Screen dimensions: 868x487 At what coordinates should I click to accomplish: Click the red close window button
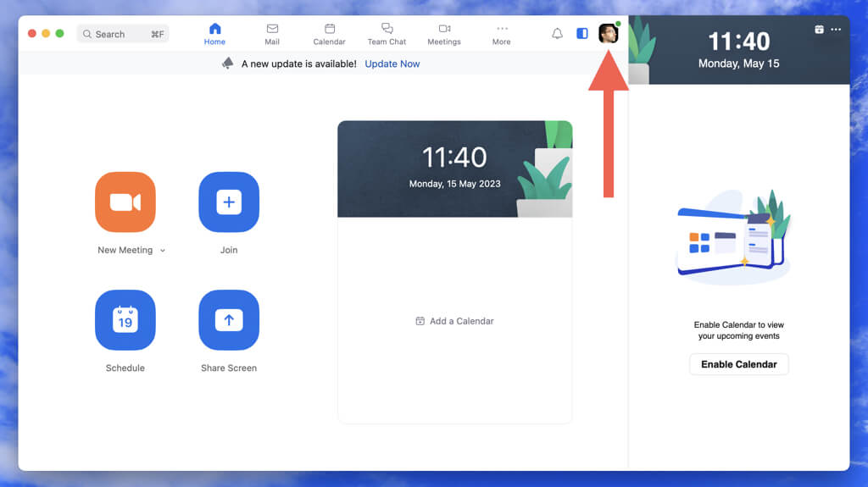pyautogui.click(x=32, y=34)
